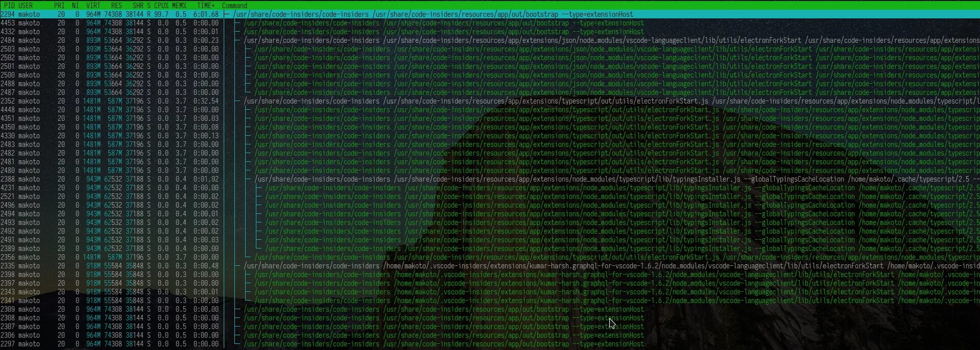The image size is (980, 350).
Task: Click the 6:01.68 TIME+ value
Action: (x=206, y=14)
